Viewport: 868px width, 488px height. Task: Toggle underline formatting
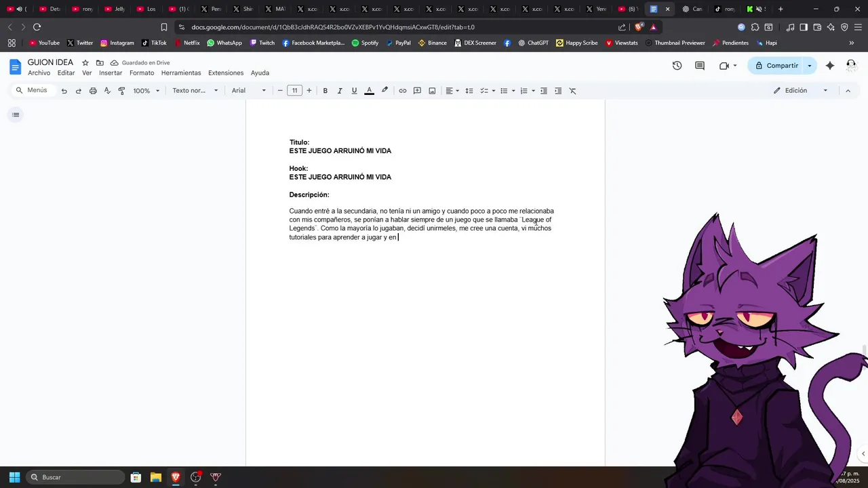354,91
